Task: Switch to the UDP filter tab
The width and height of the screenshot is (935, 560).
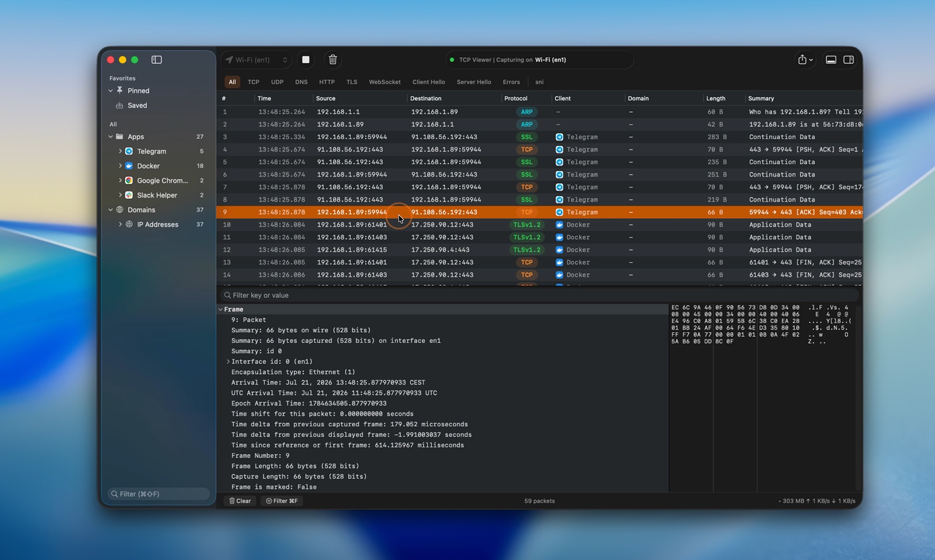Action: pyautogui.click(x=277, y=82)
